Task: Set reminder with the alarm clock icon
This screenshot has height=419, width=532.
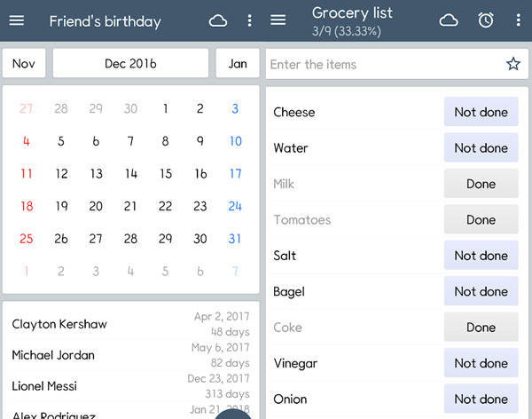Action: (x=486, y=20)
